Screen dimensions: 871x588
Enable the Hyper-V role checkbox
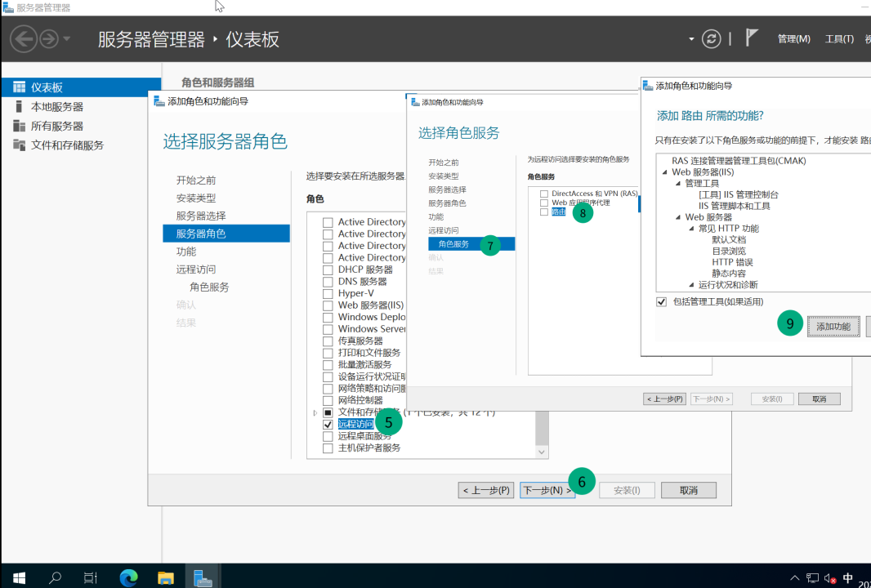tap(328, 294)
